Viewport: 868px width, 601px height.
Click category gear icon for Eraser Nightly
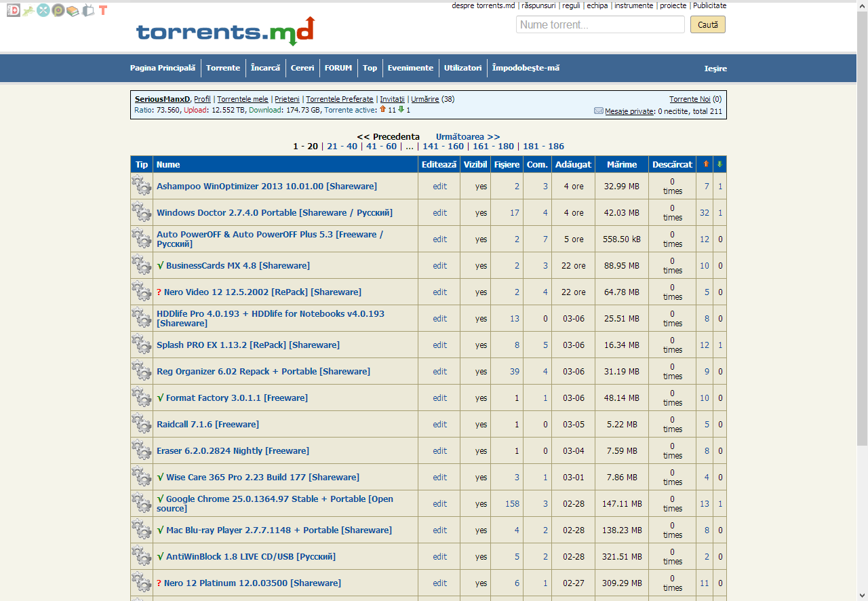click(x=142, y=450)
